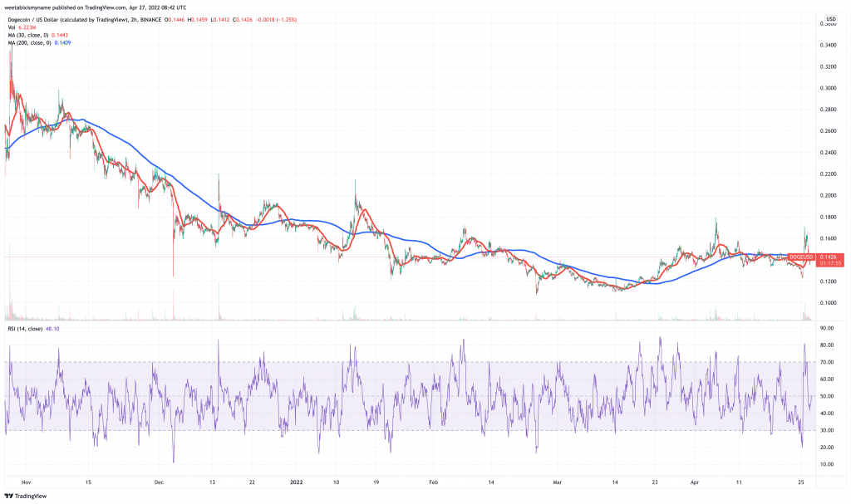
Task: Click the 2022 year label on time axis
Action: [297, 482]
